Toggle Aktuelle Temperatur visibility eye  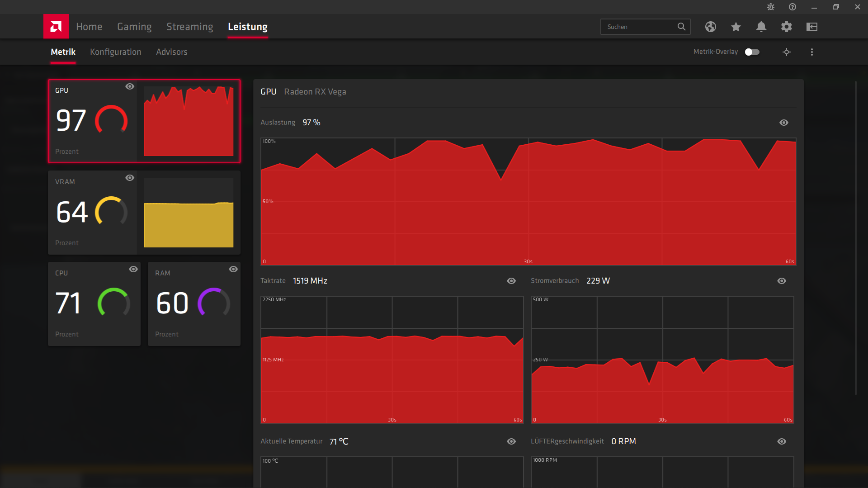[x=511, y=441]
